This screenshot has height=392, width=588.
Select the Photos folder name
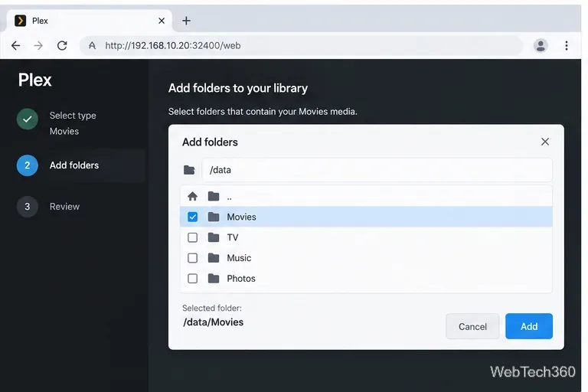point(241,279)
